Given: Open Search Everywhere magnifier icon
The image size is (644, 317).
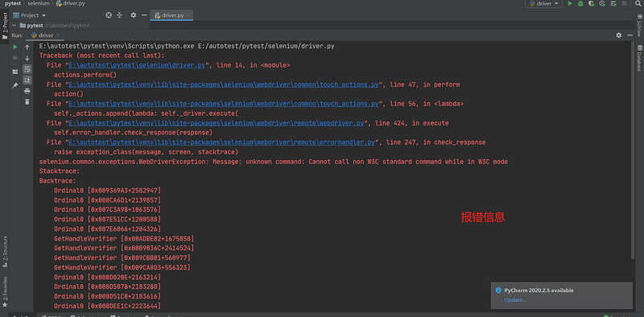Looking at the screenshot, I should (638, 4).
